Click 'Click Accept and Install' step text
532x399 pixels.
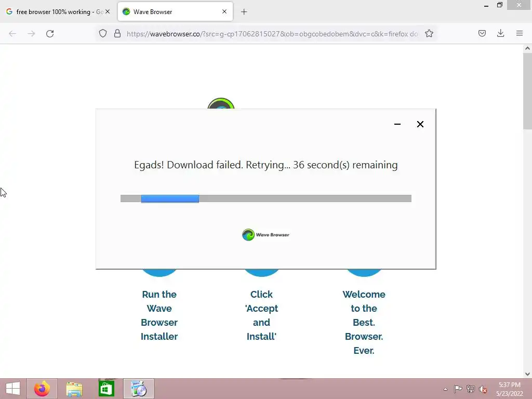[x=262, y=315]
